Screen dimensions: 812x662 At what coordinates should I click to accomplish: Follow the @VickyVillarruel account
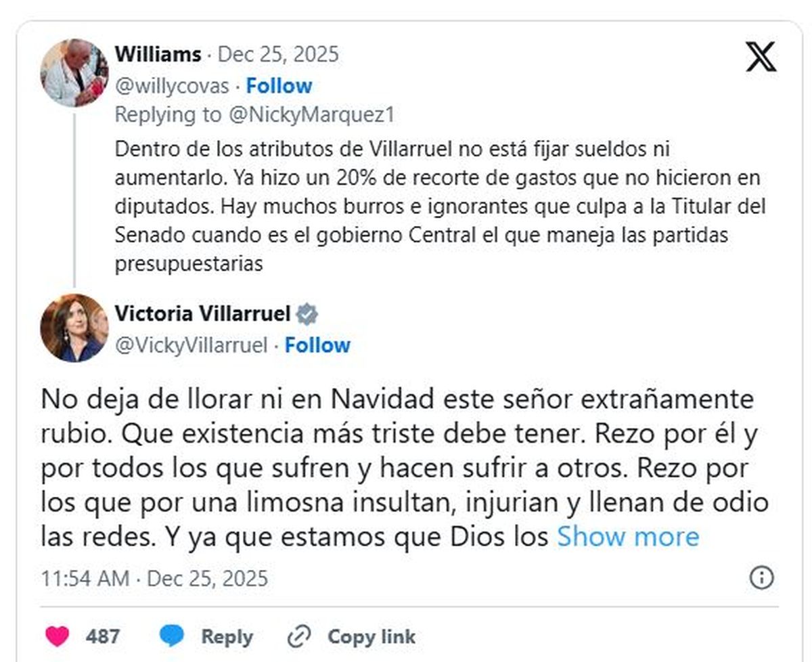(x=317, y=345)
